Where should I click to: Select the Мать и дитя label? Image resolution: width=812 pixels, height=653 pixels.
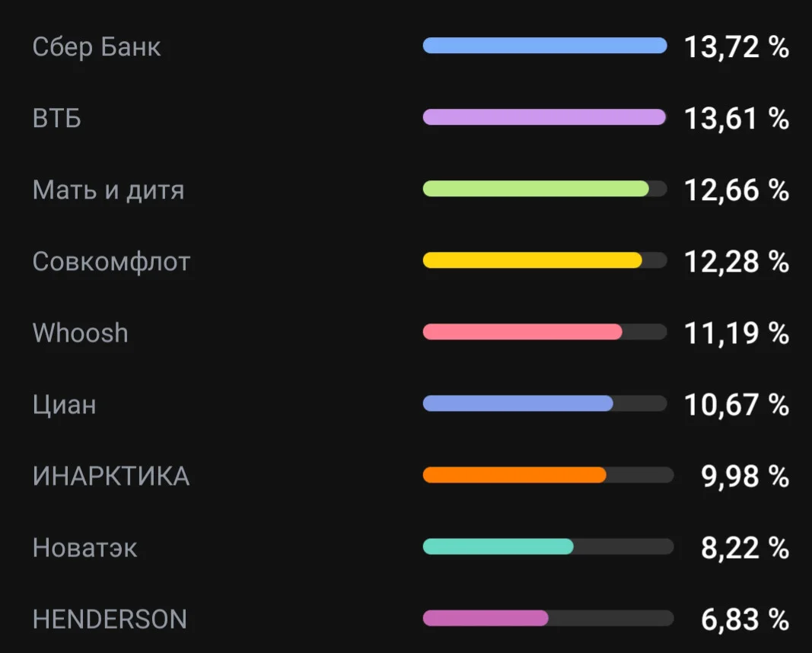tap(108, 190)
